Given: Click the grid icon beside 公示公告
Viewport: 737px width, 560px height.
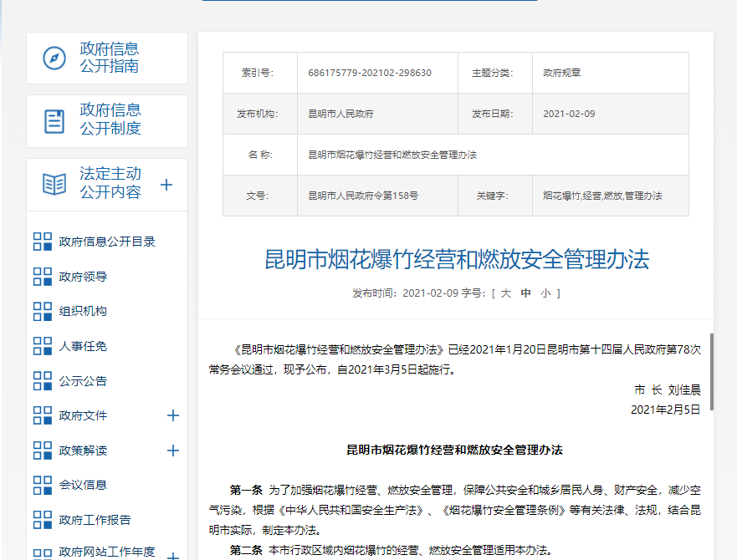Looking at the screenshot, I should point(43,381).
